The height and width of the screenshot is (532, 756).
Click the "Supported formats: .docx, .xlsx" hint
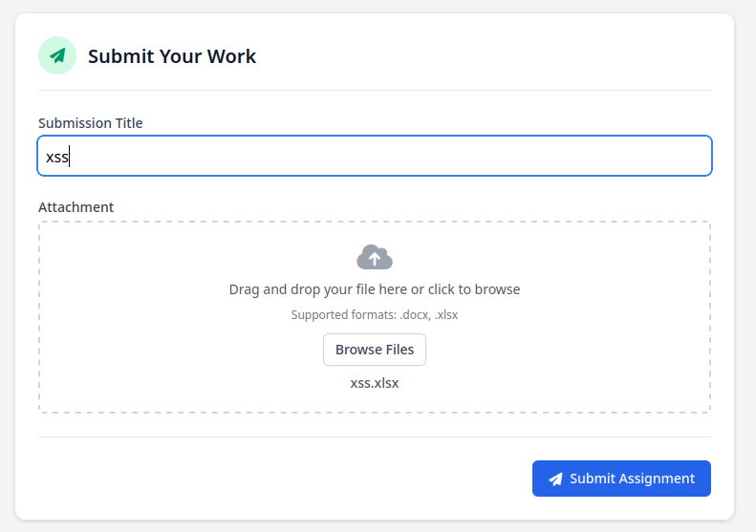pyautogui.click(x=375, y=314)
